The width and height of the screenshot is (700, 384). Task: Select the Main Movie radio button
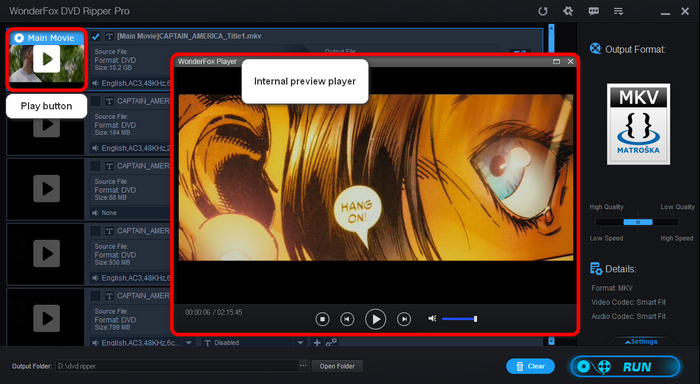coord(19,38)
